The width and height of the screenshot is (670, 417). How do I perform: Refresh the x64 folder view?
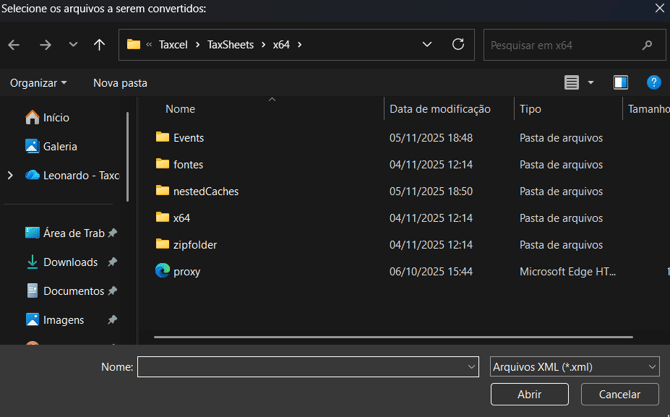(458, 45)
